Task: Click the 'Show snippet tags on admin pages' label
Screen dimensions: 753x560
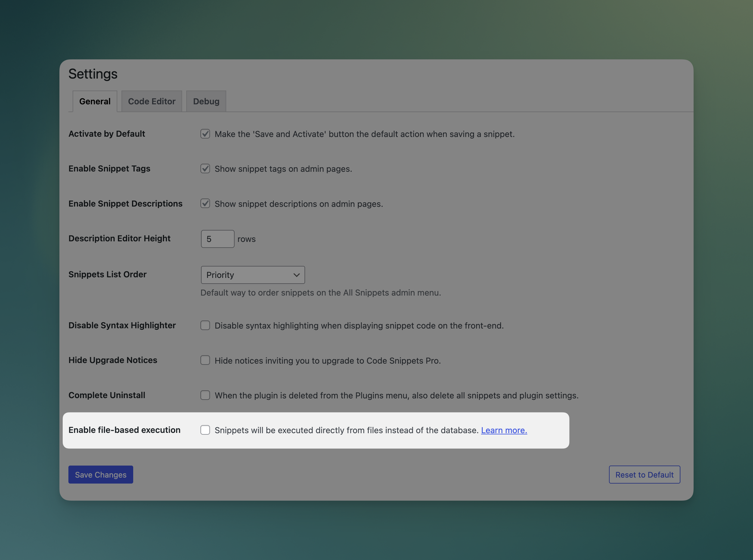Action: [x=283, y=169]
